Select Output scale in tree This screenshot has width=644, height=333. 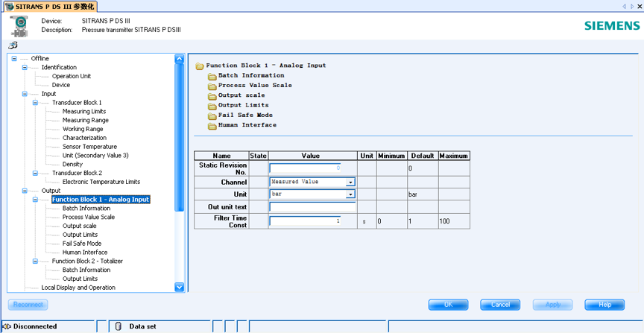coord(79,226)
